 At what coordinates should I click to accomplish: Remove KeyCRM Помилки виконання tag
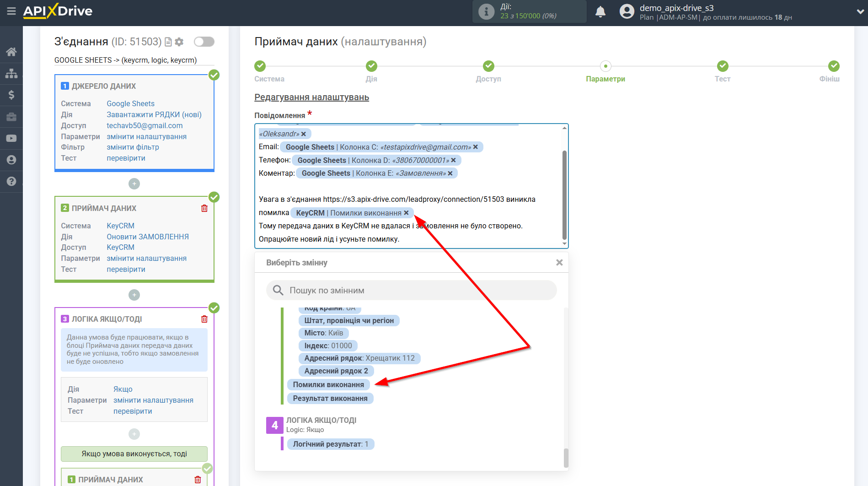[406, 213]
